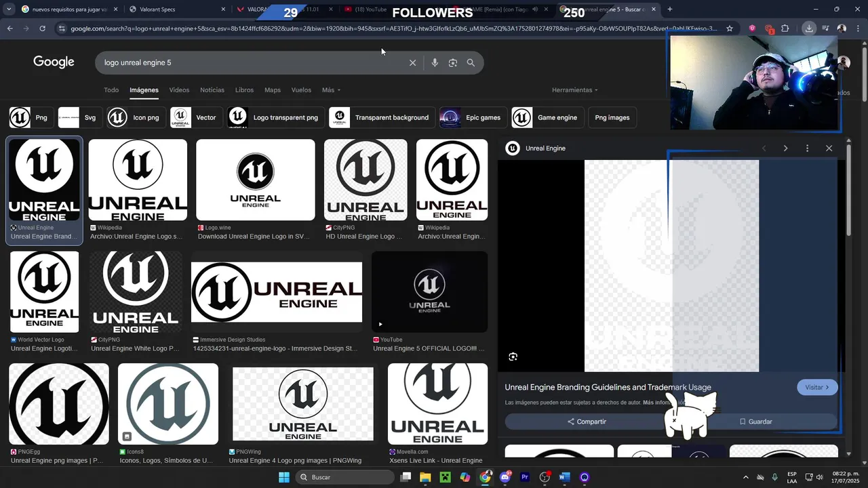868x488 pixels.
Task: Open taskbar clock showing 08:22 p. m.
Action: click(846, 477)
